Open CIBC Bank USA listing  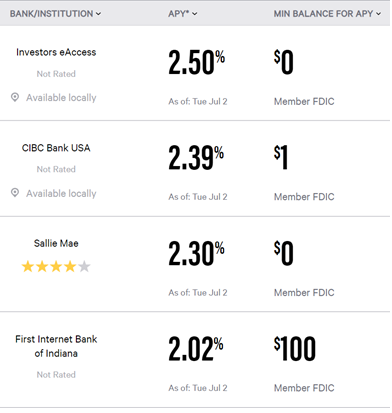click(x=56, y=148)
